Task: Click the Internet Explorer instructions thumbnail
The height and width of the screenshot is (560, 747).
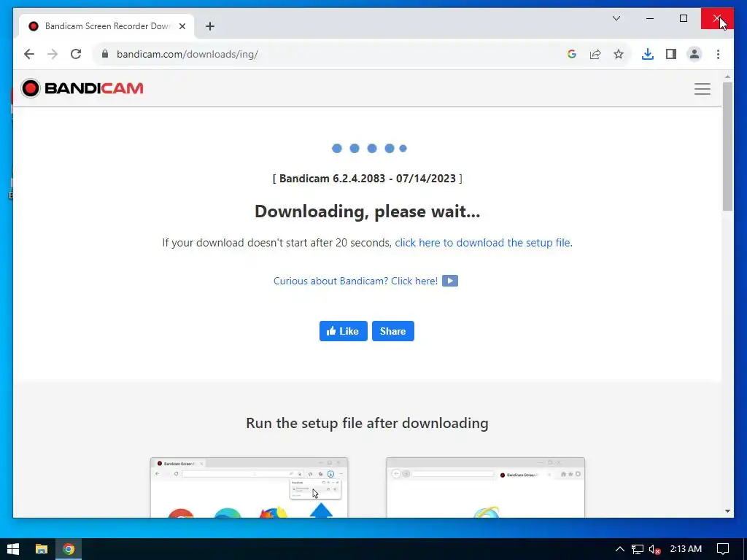Action: (485, 487)
